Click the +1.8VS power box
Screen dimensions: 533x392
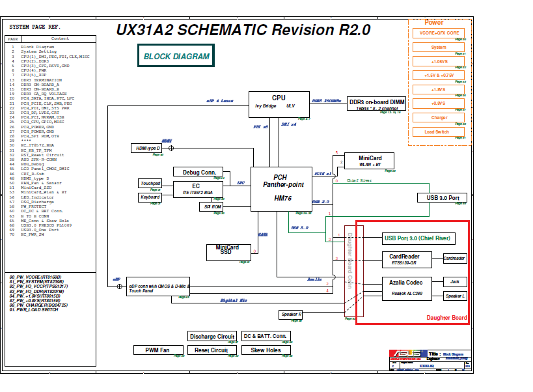(x=439, y=89)
